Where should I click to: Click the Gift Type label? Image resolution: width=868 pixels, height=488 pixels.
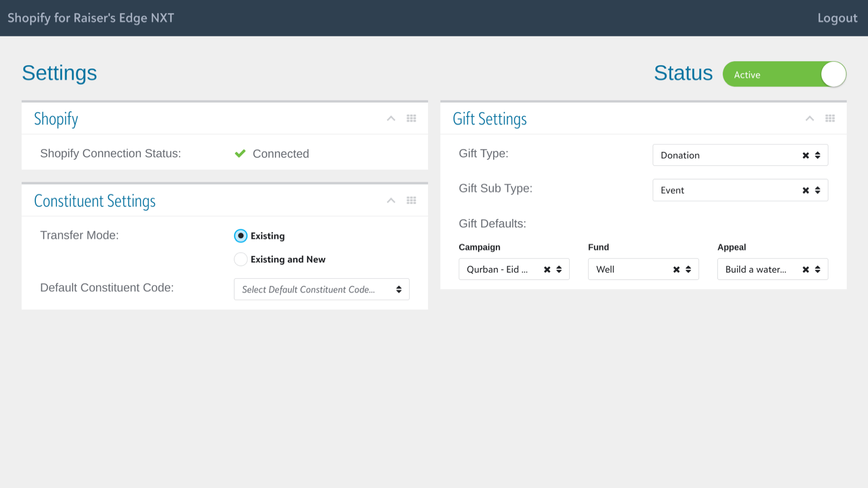tap(483, 153)
